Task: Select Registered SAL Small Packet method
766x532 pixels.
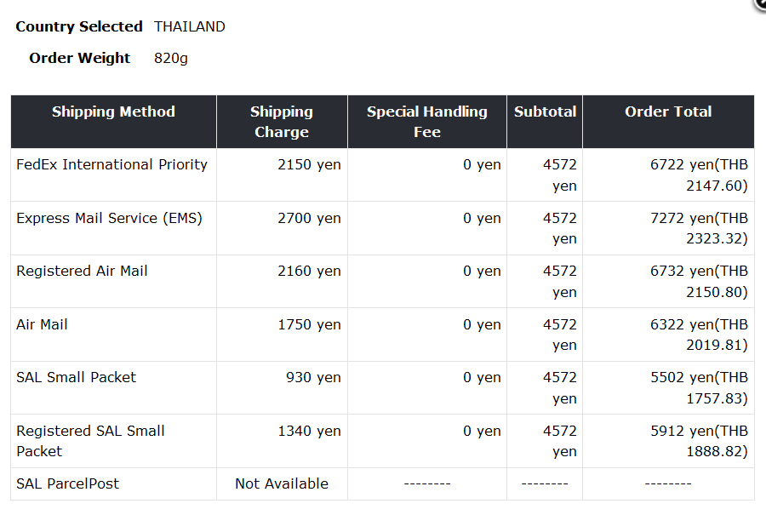Action: (x=90, y=441)
